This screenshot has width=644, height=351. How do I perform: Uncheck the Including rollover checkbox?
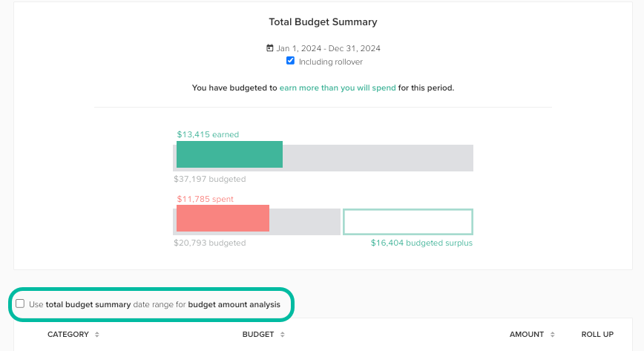(291, 61)
